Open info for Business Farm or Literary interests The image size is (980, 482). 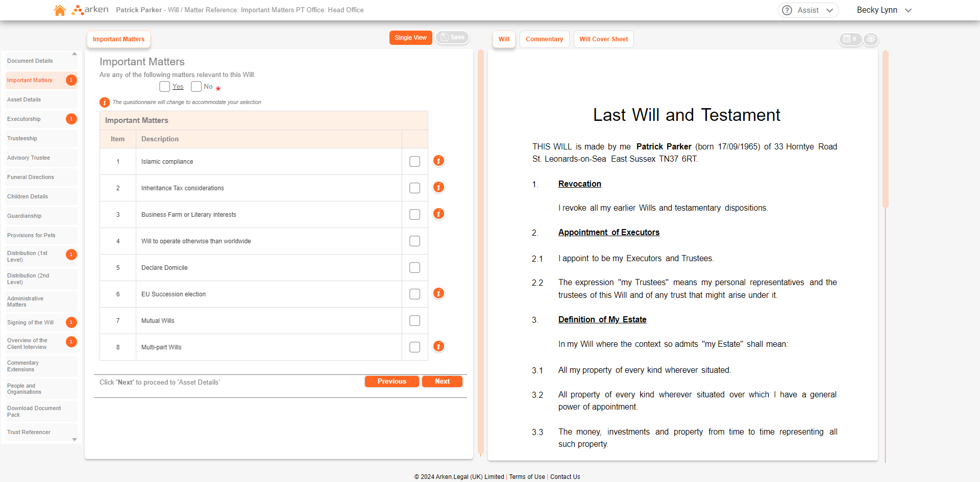pos(438,214)
